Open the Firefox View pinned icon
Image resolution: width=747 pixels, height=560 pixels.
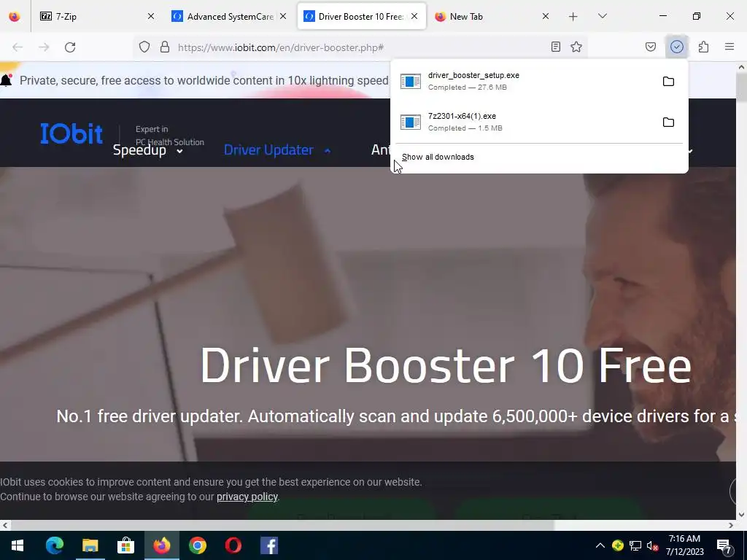coord(15,16)
